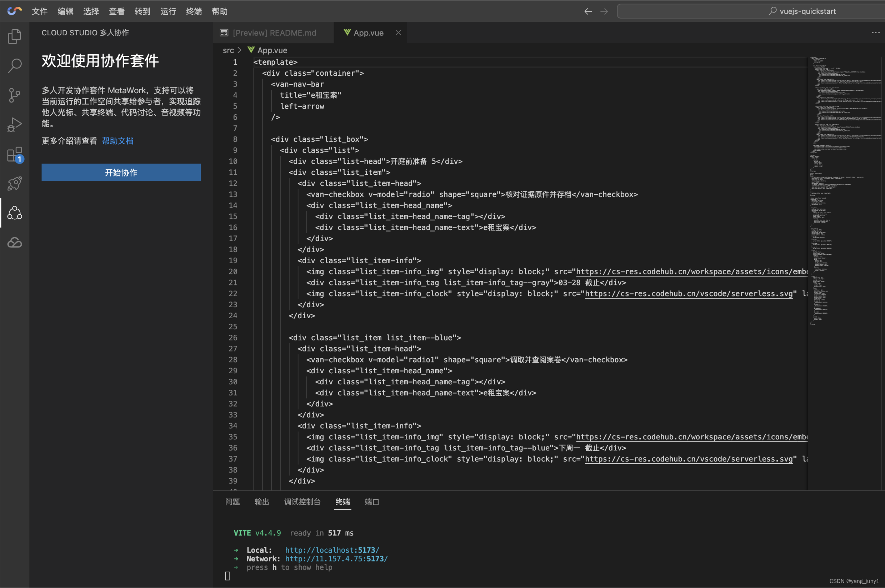Click line number 8 in gutter
Image resolution: width=885 pixels, height=588 pixels.
[235, 139]
